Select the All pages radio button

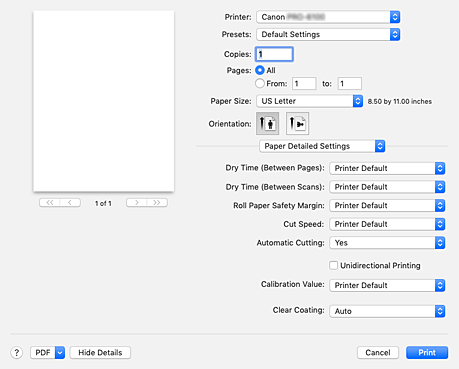coord(260,70)
